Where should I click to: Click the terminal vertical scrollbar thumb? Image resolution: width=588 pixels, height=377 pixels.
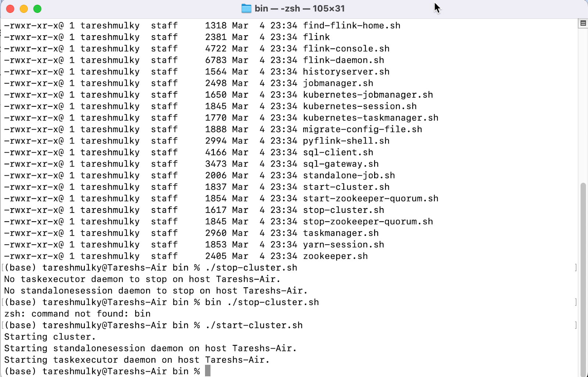pyautogui.click(x=583, y=279)
